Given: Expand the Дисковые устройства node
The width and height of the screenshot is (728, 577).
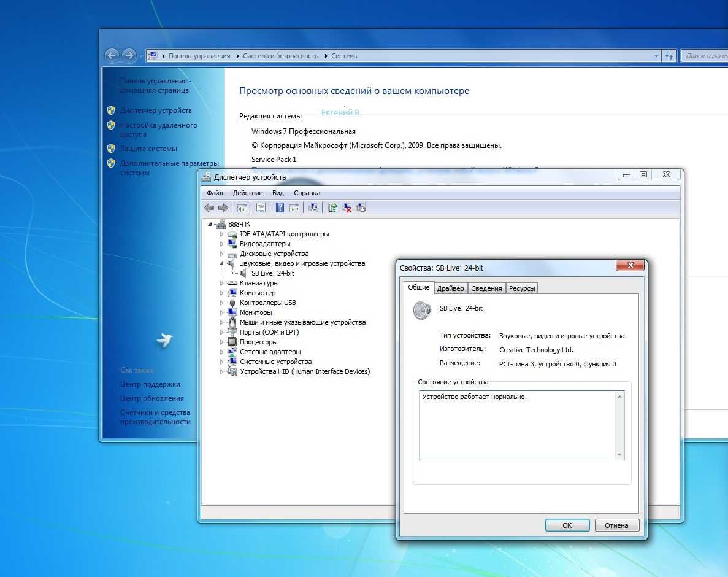Looking at the screenshot, I should pos(221,254).
